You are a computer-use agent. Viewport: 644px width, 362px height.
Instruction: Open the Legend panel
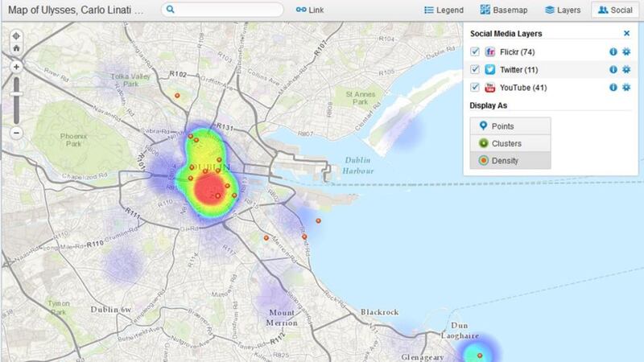(x=444, y=10)
